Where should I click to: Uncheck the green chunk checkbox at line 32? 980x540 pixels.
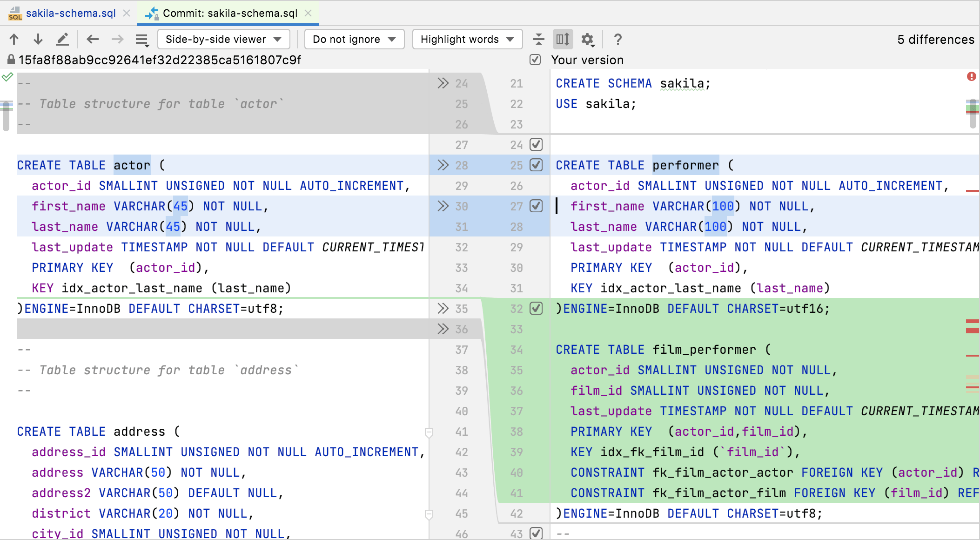point(536,308)
